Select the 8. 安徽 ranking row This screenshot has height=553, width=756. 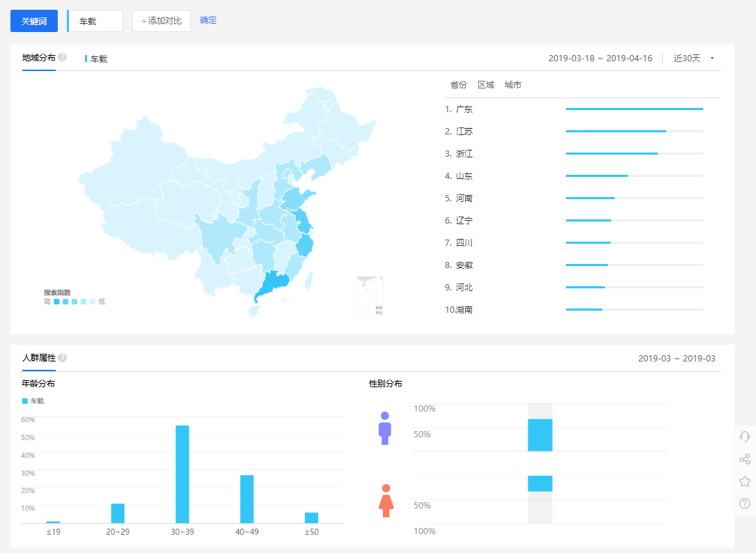click(574, 265)
